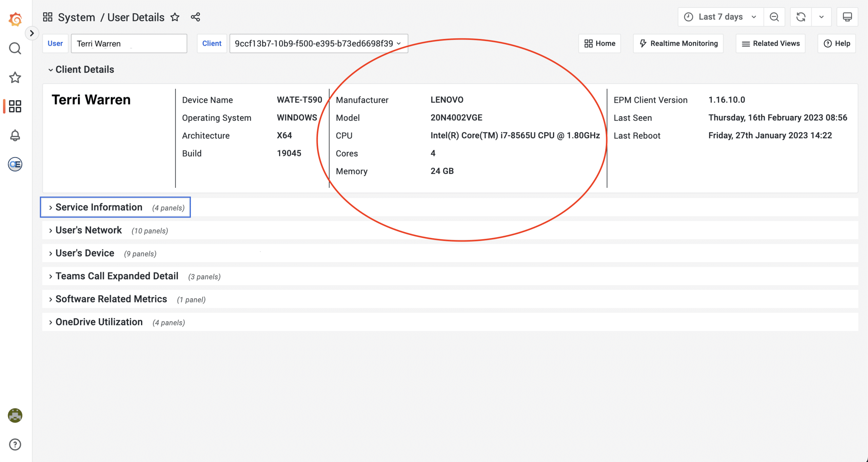
Task: Open the Client ID dropdown
Action: pyautogui.click(x=318, y=43)
